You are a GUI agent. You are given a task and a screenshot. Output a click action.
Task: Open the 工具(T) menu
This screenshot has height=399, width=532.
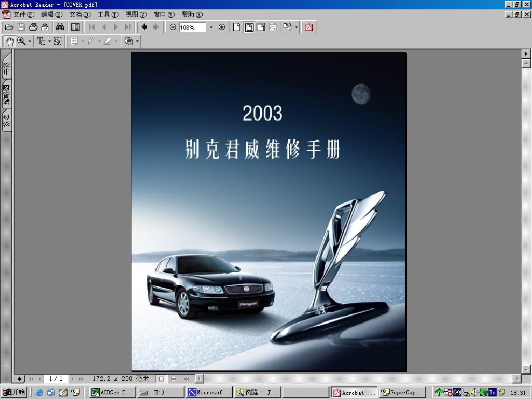[108, 15]
